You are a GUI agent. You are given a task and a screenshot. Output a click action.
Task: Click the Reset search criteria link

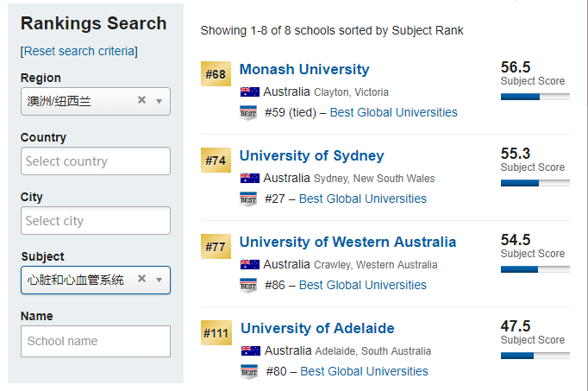[x=79, y=51]
